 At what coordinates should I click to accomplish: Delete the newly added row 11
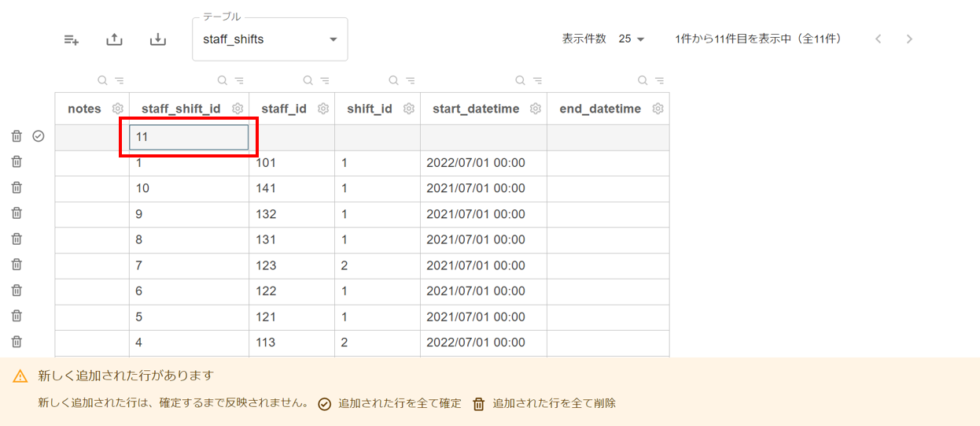tap(17, 136)
